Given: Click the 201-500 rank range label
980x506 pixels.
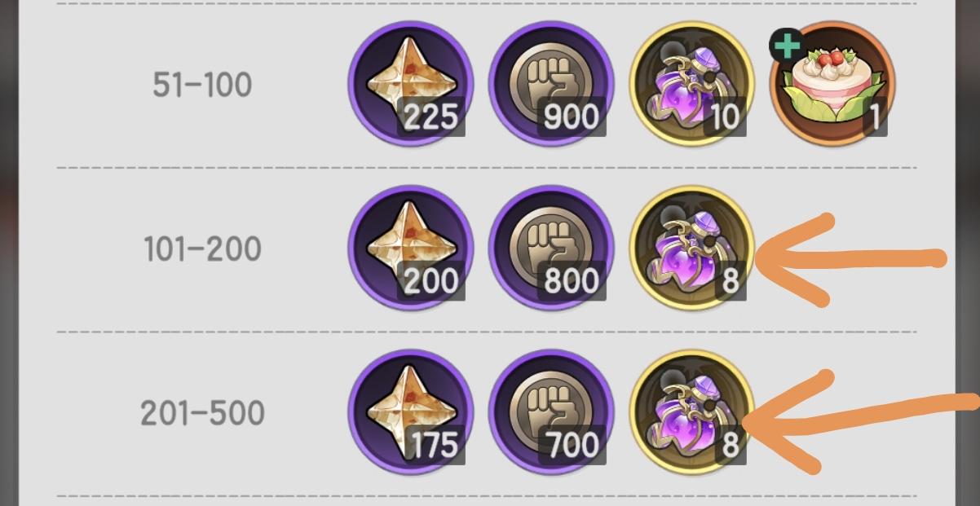Looking at the screenshot, I should (x=202, y=414).
